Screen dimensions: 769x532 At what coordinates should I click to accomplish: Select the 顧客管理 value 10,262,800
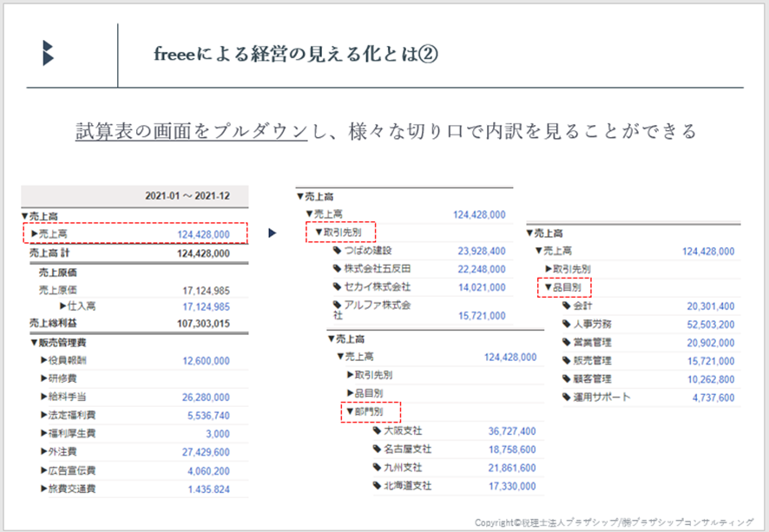coord(711,379)
